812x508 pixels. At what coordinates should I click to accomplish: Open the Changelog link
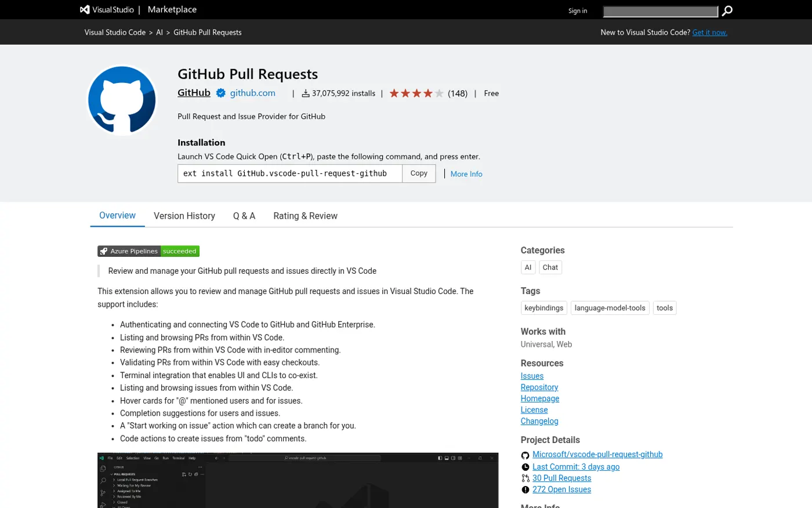click(539, 421)
